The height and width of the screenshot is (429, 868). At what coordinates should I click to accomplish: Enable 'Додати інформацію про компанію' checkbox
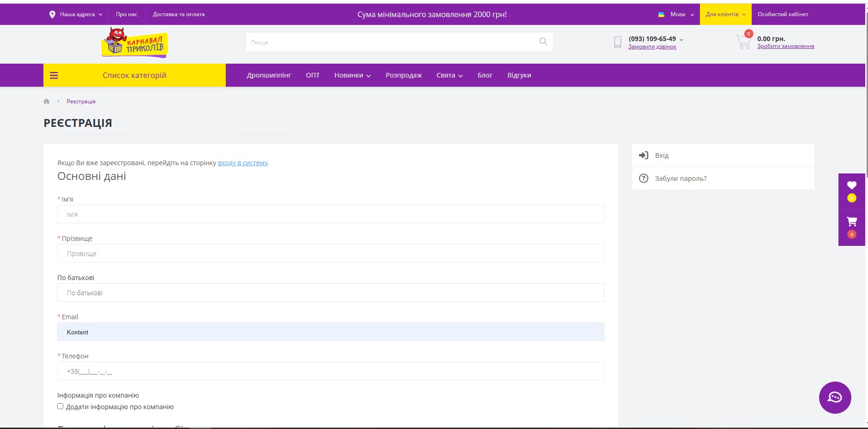[60, 406]
